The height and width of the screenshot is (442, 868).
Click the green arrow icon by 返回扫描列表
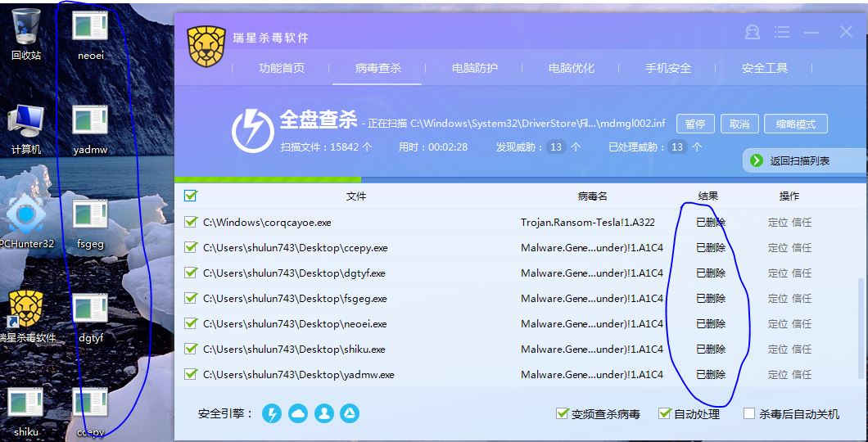pos(756,160)
